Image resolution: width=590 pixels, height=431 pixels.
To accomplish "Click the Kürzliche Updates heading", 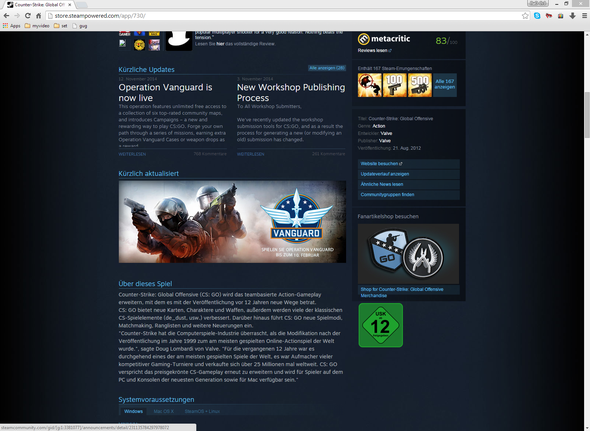I will click(x=146, y=70).
